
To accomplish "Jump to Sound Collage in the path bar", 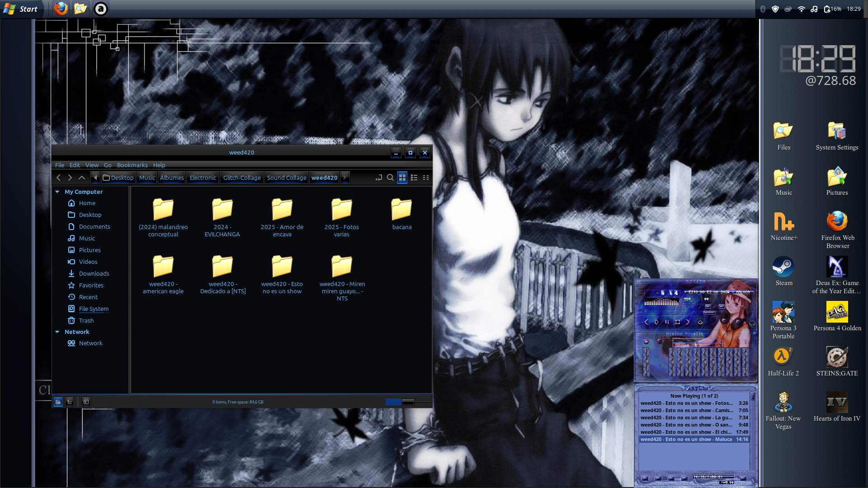I will (x=287, y=178).
